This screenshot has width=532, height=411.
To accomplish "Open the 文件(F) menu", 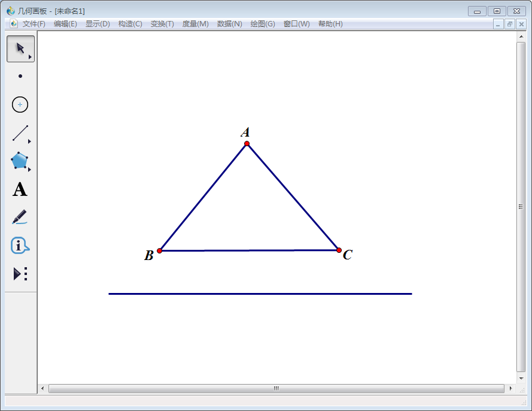I will (34, 24).
